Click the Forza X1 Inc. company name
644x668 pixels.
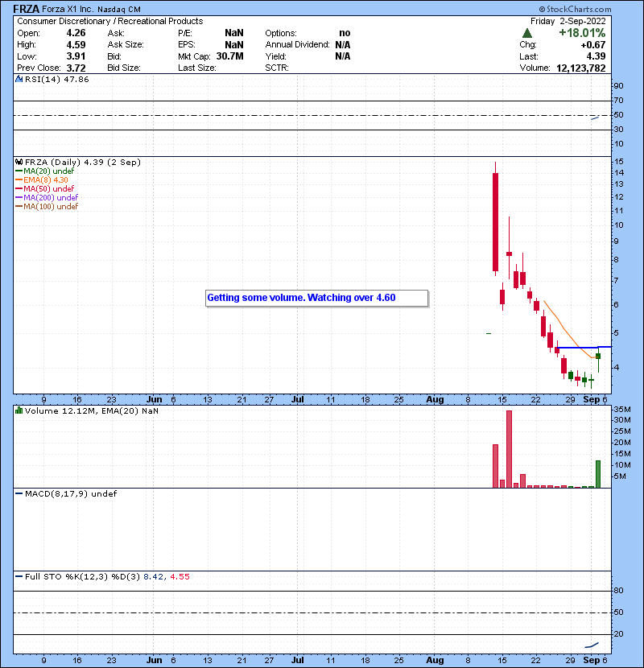coord(68,10)
